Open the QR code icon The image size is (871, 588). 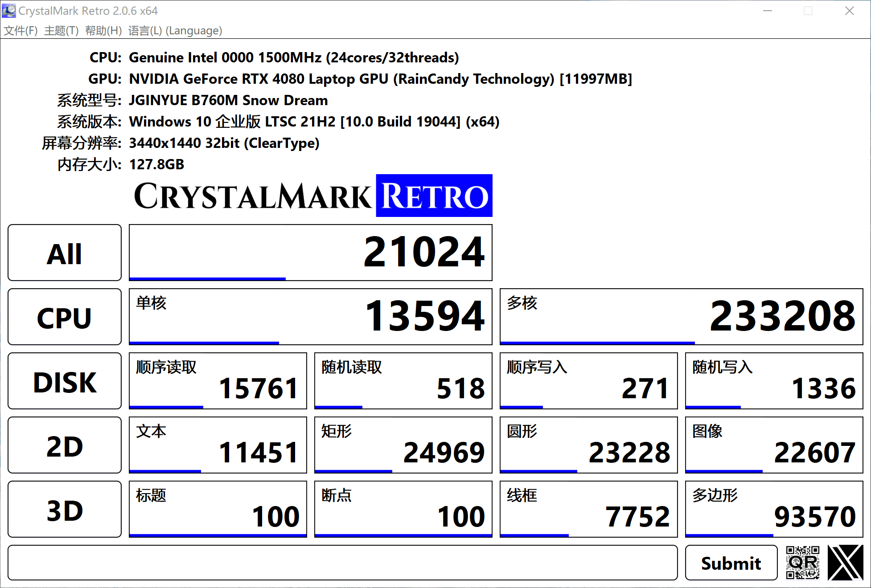pyautogui.click(x=802, y=563)
